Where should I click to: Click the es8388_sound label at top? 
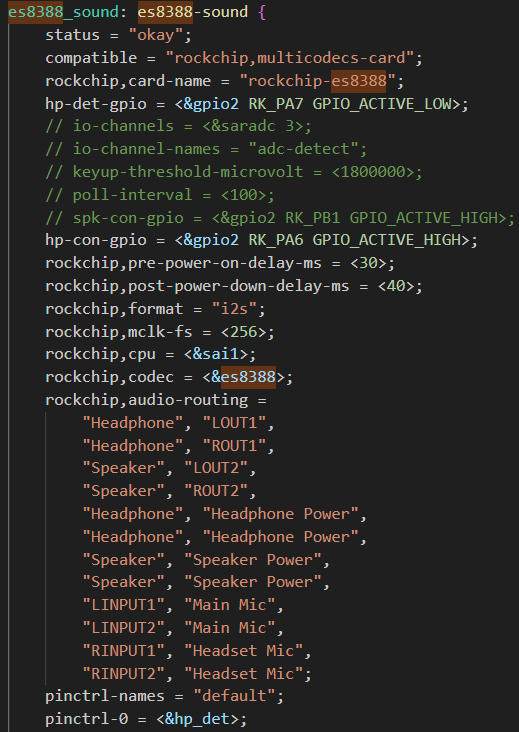(63, 12)
